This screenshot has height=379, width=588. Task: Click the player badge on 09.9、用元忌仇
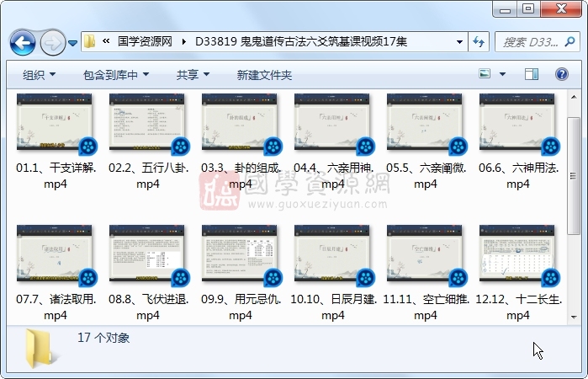273,278
